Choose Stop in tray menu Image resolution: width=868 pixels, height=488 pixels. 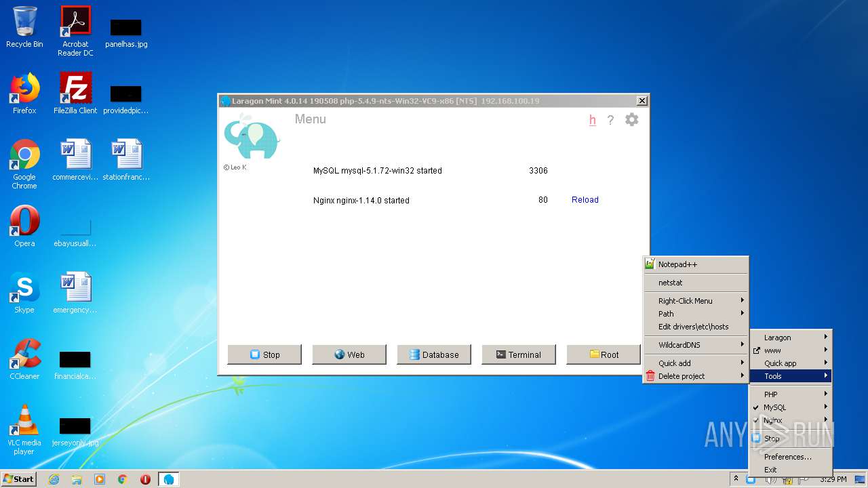click(791, 439)
